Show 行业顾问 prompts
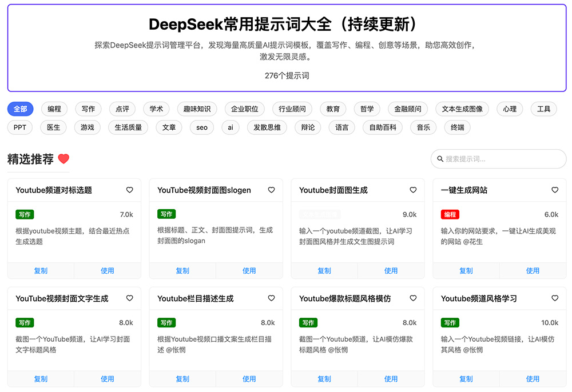The image size is (572, 392). pyautogui.click(x=292, y=109)
